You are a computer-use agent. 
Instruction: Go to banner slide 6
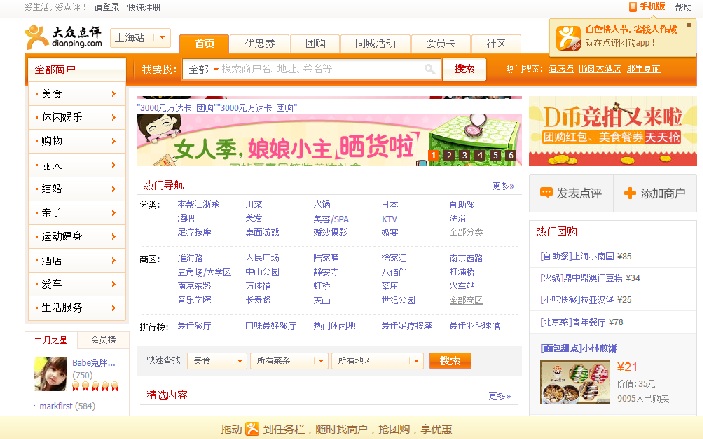(511, 155)
